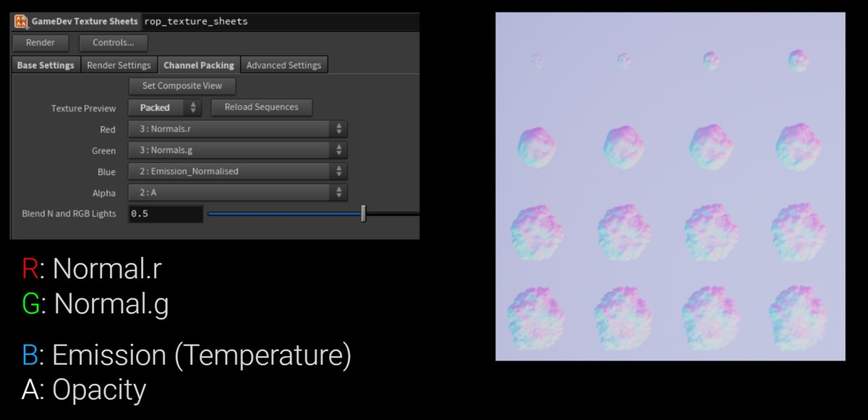
Task: Click the Blend N and RGB Lights value field
Action: pyautogui.click(x=166, y=214)
